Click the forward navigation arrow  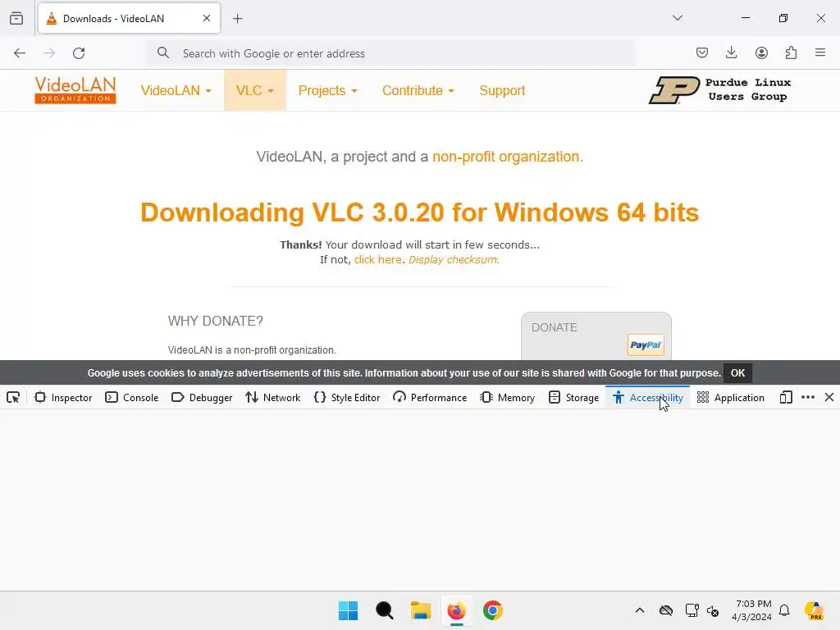point(49,53)
